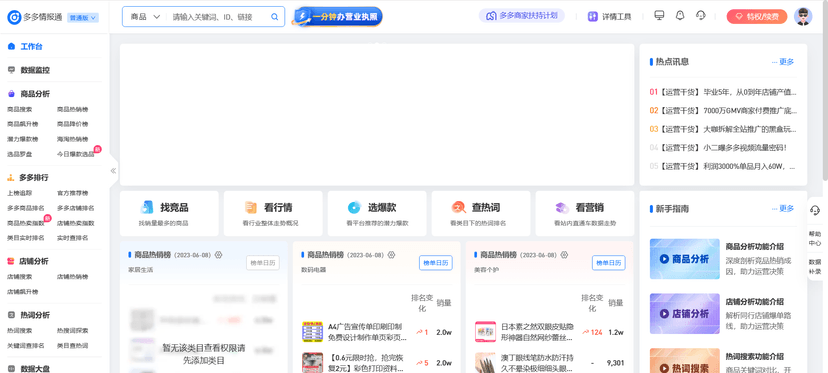Image resolution: width=828 pixels, height=373 pixels.
Task: Open A4广告宣传单 product thumbnail
Action: tap(312, 332)
